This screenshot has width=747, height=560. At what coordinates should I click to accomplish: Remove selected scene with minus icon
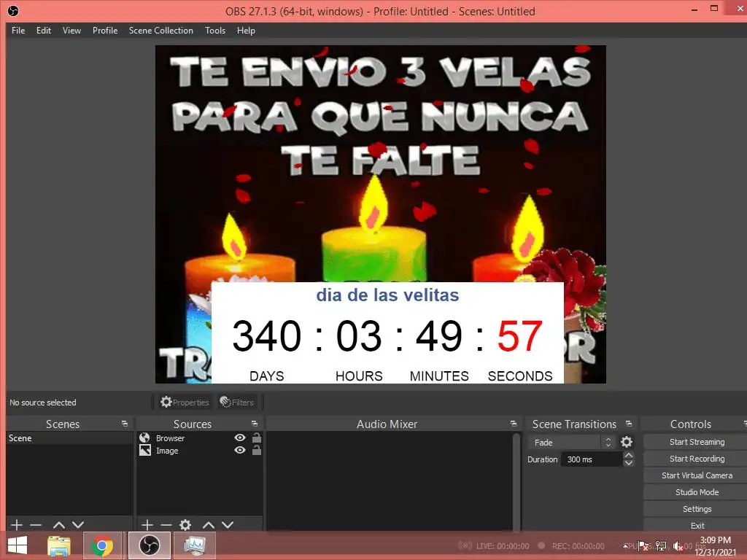[x=36, y=525]
